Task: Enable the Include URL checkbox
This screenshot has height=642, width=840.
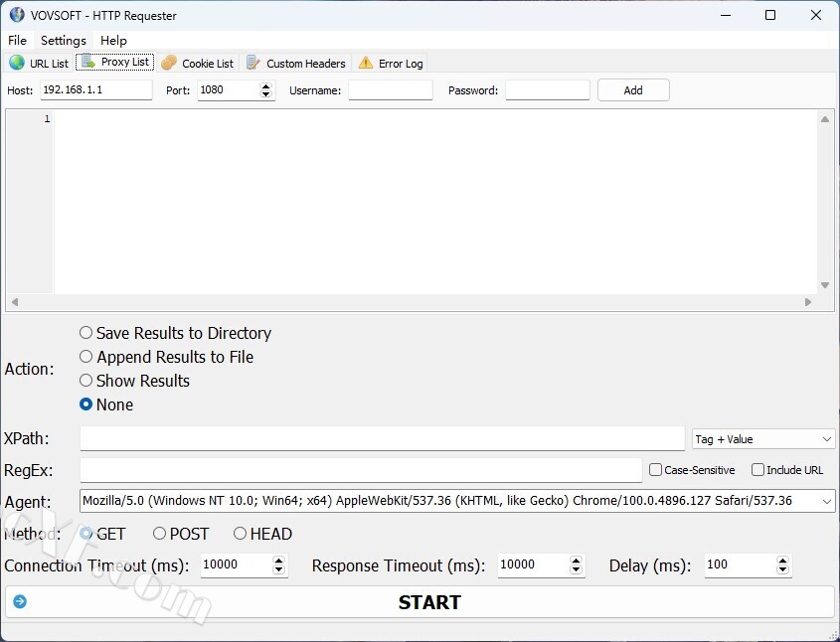Action: point(757,470)
